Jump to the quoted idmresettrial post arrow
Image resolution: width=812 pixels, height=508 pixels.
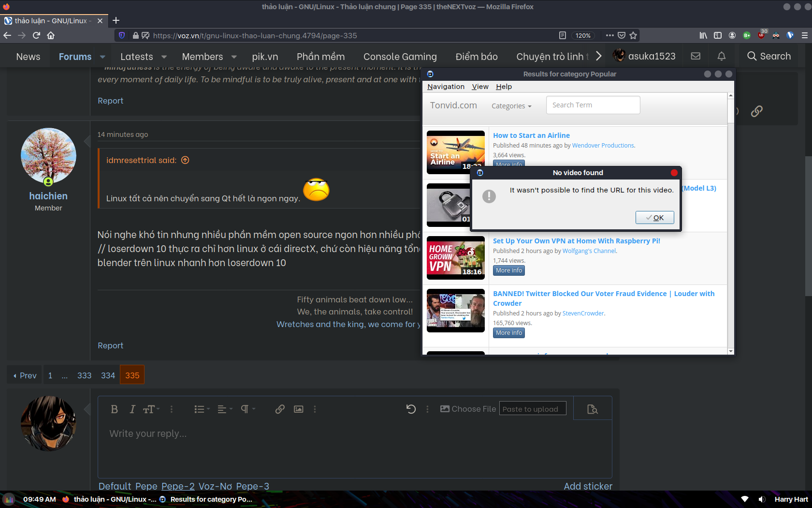click(x=185, y=160)
